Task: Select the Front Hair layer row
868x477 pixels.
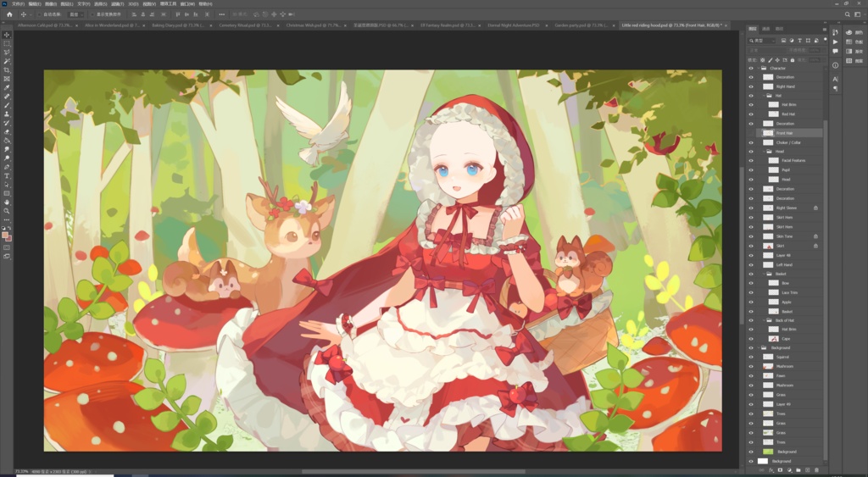Action: (789, 133)
